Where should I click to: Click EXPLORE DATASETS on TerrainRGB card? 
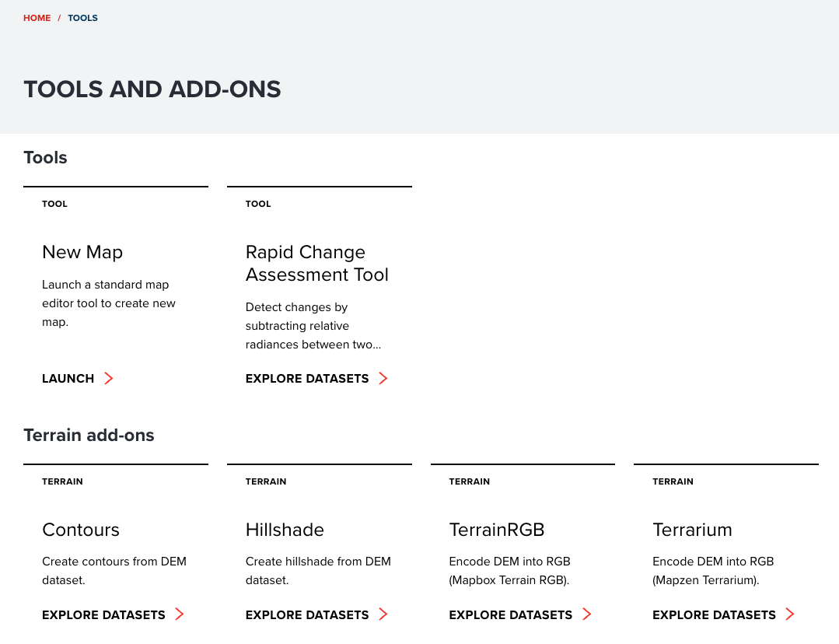click(x=510, y=614)
